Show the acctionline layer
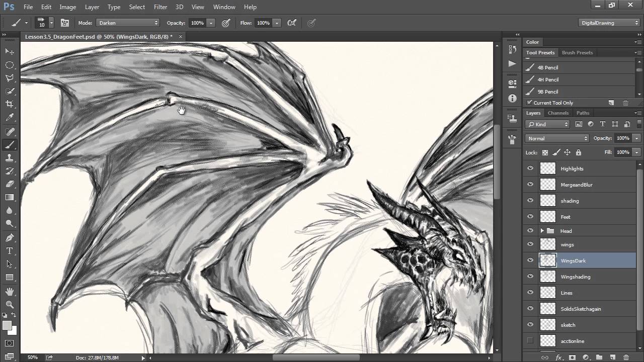This screenshot has height=362, width=644. [x=530, y=341]
